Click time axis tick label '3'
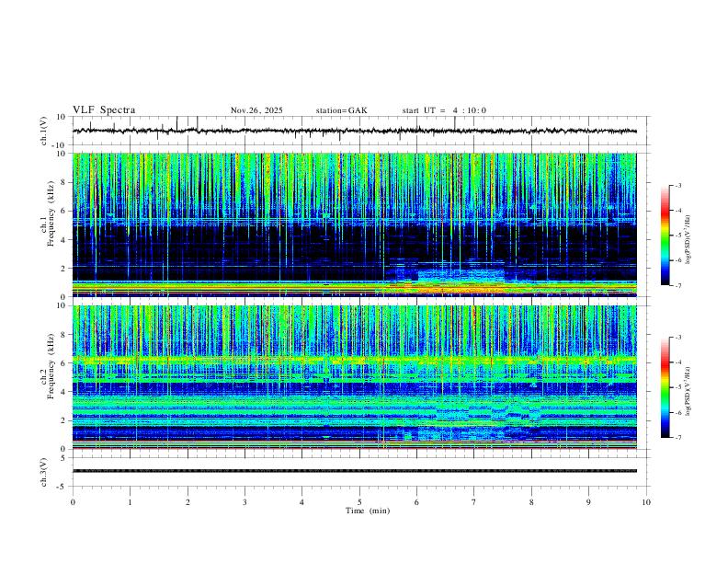 pyautogui.click(x=245, y=502)
